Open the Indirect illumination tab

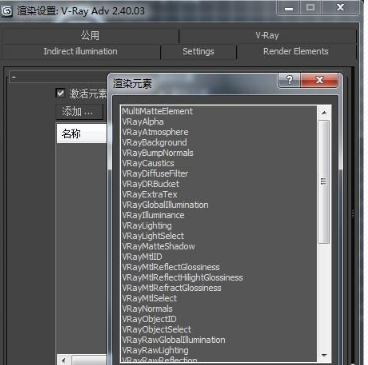pos(80,51)
